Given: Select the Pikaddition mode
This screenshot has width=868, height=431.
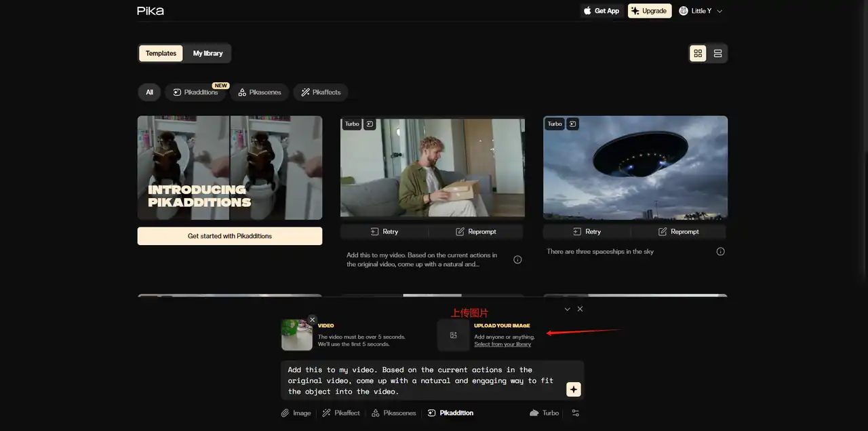Looking at the screenshot, I should tap(450, 413).
